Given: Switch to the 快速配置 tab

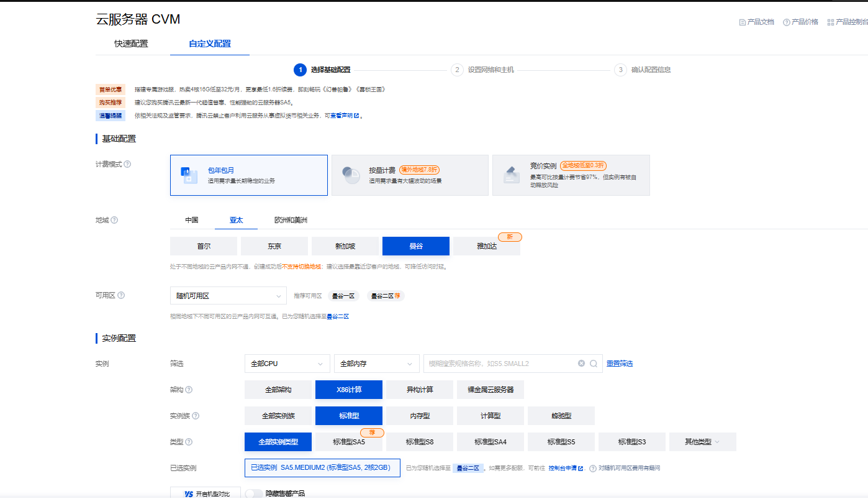Looking at the screenshot, I should coord(131,44).
